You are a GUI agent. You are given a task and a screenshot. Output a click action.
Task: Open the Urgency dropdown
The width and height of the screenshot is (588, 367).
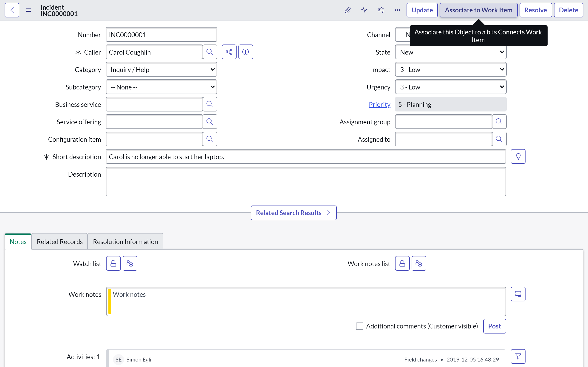click(450, 87)
